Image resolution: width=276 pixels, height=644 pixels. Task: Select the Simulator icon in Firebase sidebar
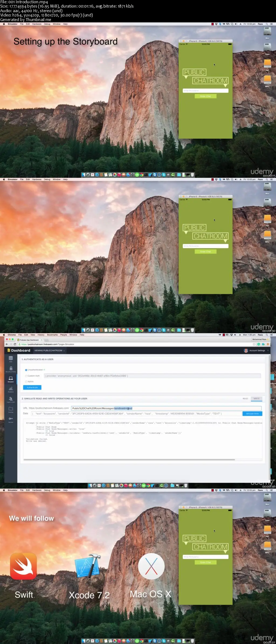(11, 379)
